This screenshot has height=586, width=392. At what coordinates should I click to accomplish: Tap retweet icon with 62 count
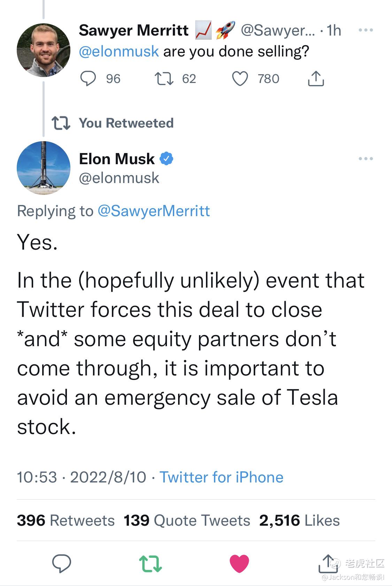click(x=164, y=79)
